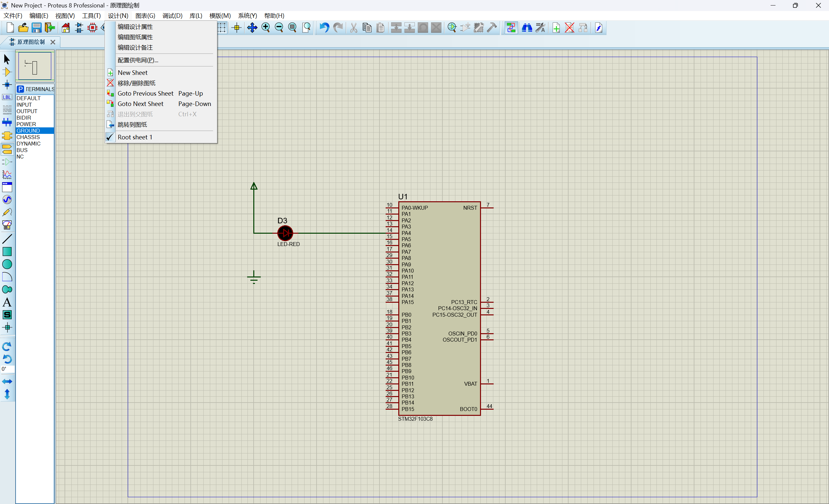
Task: Click the ground terminal symbol on canvas
Action: (x=254, y=277)
